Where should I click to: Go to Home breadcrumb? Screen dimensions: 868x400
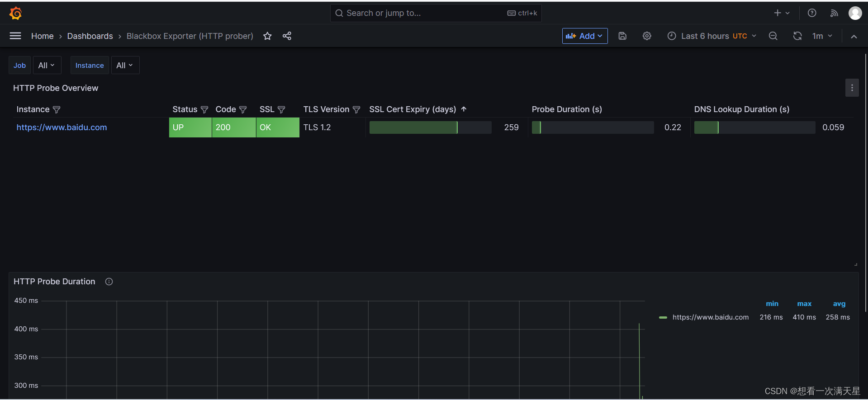tap(42, 36)
